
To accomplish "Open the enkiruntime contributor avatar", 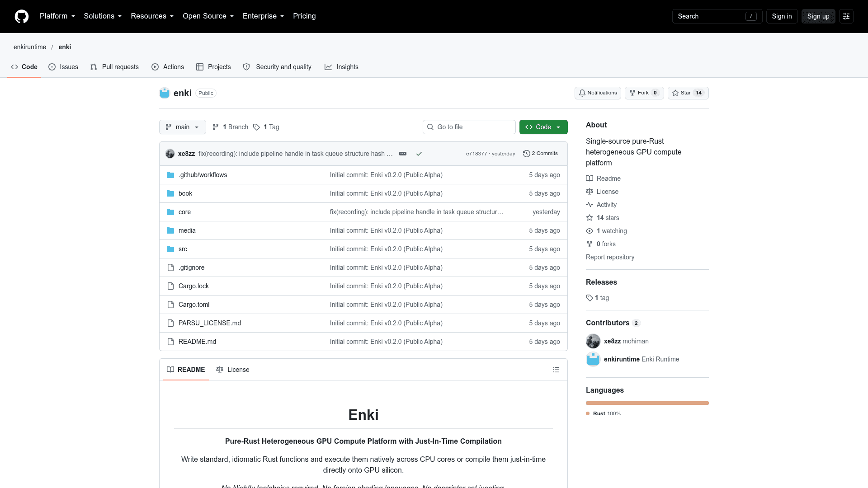I will (593, 359).
